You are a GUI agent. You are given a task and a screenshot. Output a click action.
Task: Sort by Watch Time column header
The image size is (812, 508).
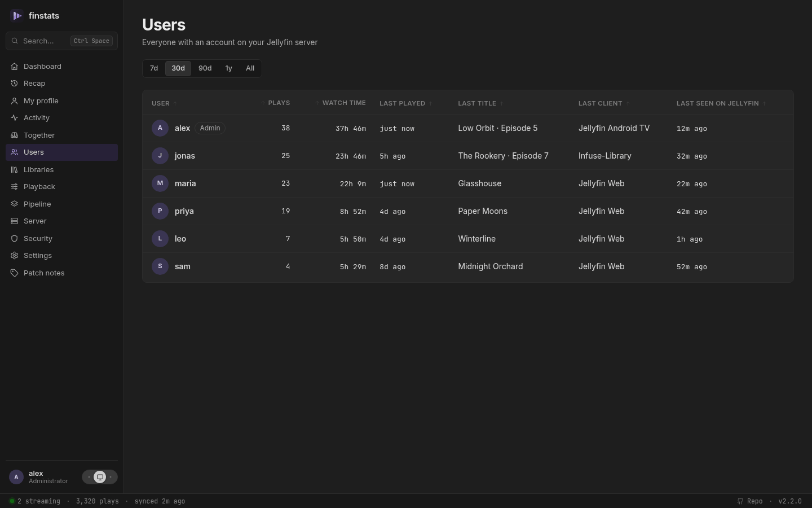click(x=341, y=103)
